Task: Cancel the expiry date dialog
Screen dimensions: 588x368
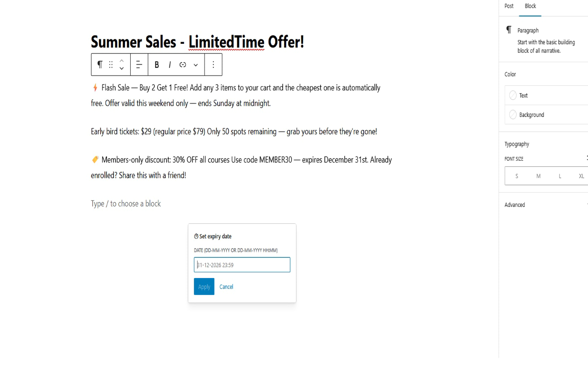Action: coord(226,286)
